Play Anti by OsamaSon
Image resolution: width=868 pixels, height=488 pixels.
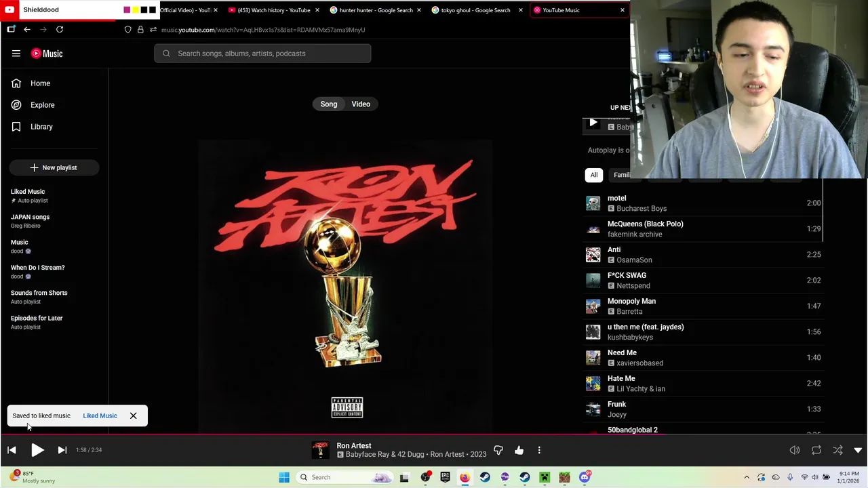(x=703, y=255)
